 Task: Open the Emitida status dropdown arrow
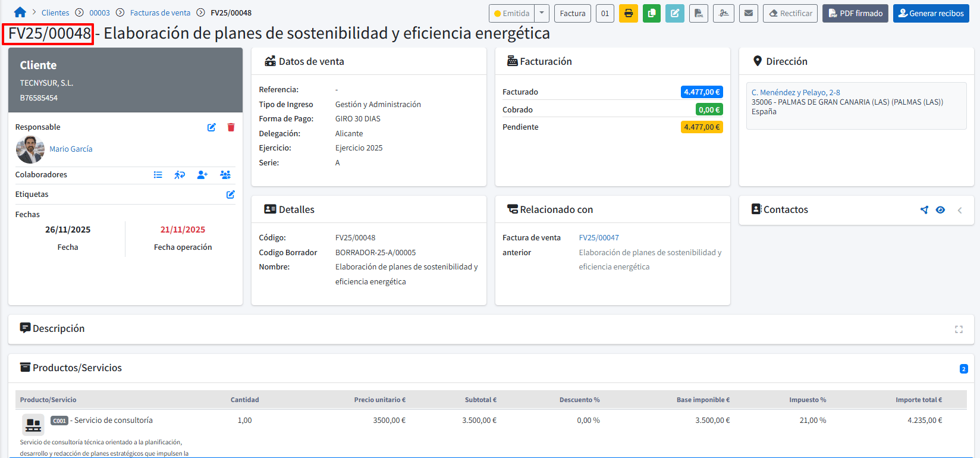(542, 13)
